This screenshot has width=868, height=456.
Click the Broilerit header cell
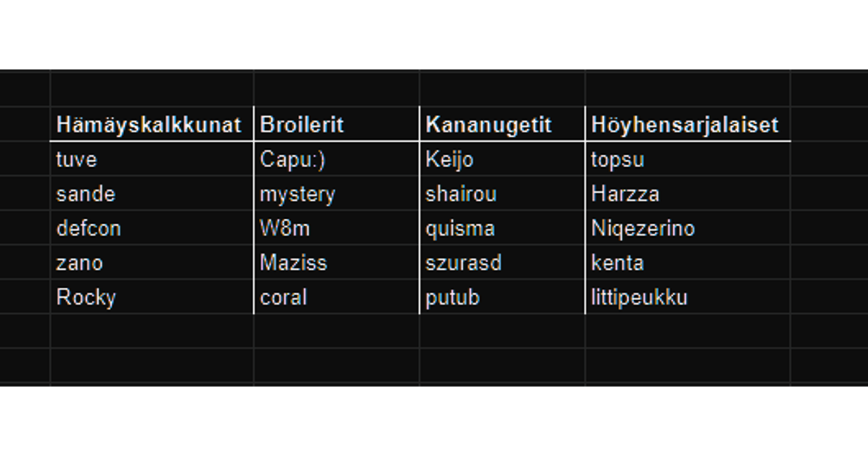(302, 125)
